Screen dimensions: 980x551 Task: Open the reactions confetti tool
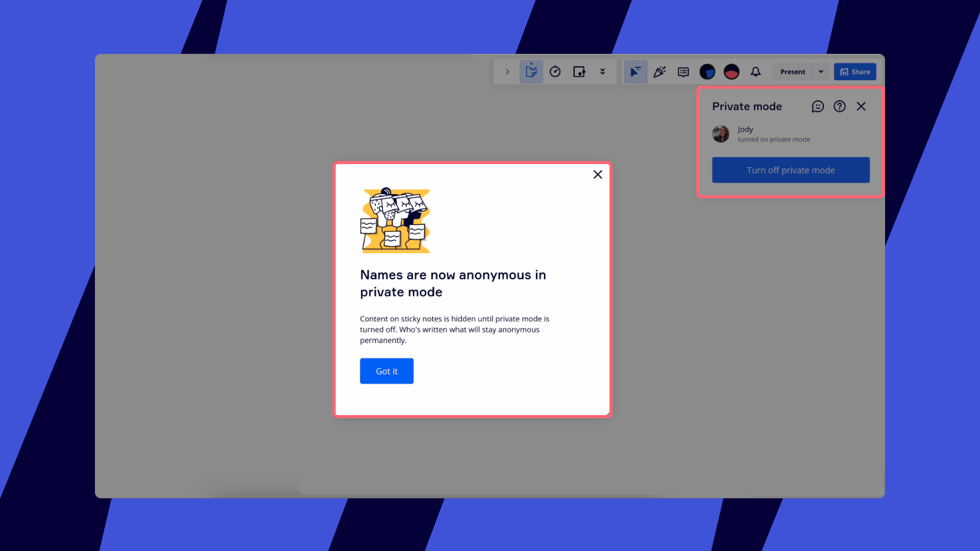tap(660, 72)
